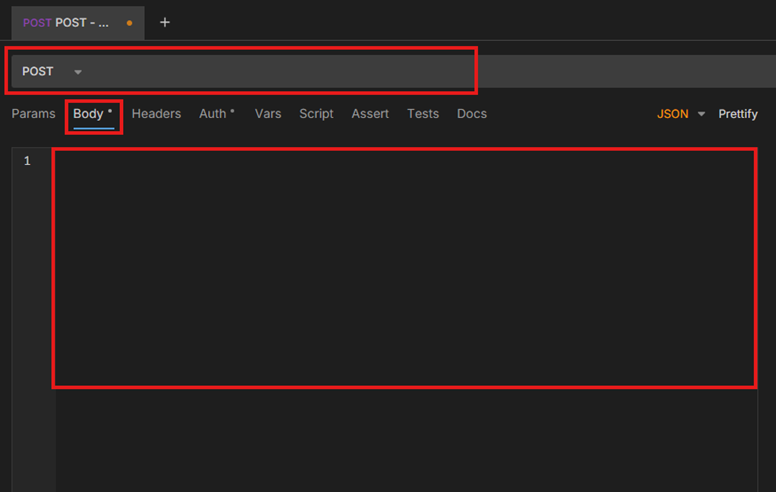Open the POST HTTP method selector

pos(38,71)
